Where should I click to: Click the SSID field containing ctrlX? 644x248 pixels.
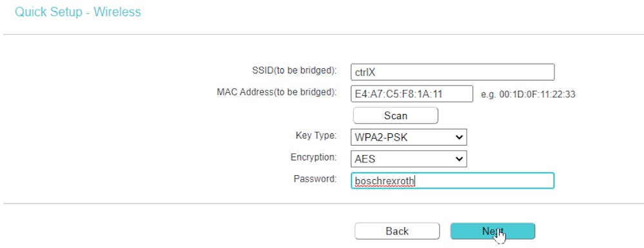[453, 72]
